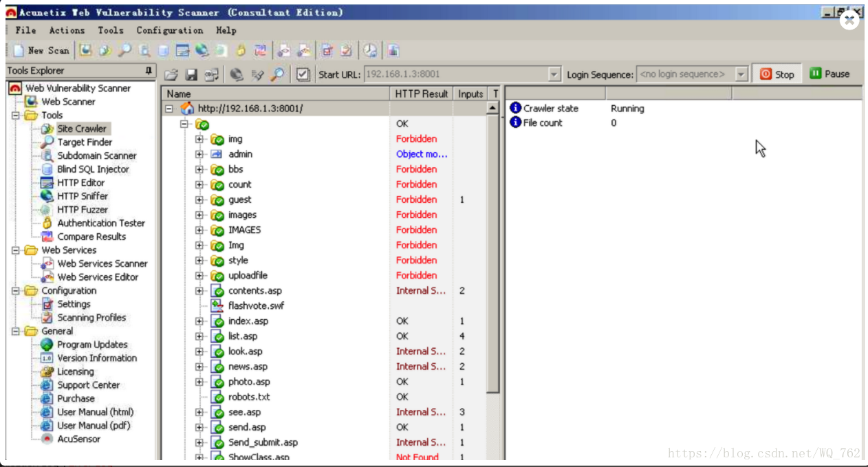
Task: Click the tree scrollbar up arrow
Action: [492, 108]
